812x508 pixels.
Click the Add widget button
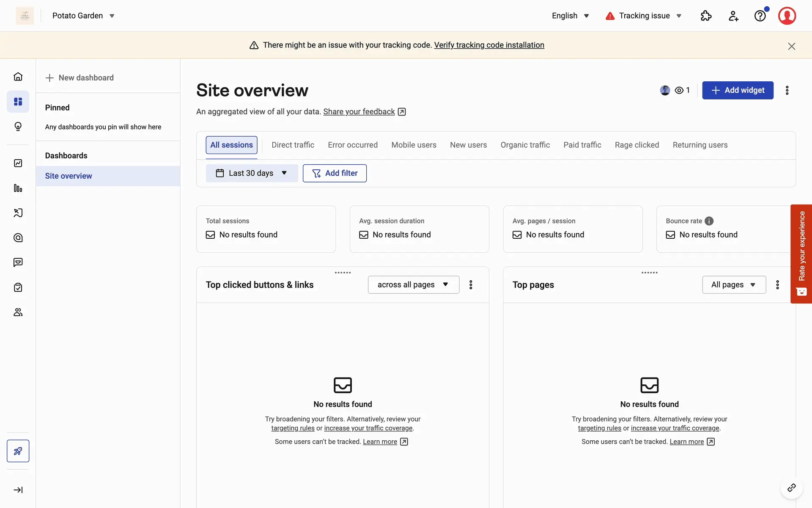[738, 90]
